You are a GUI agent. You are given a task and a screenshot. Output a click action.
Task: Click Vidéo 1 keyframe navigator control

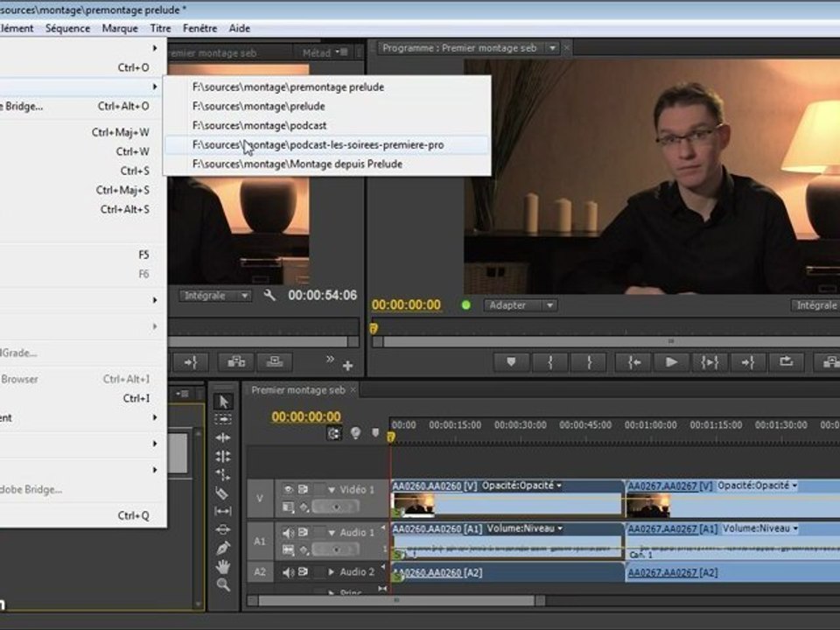(336, 507)
